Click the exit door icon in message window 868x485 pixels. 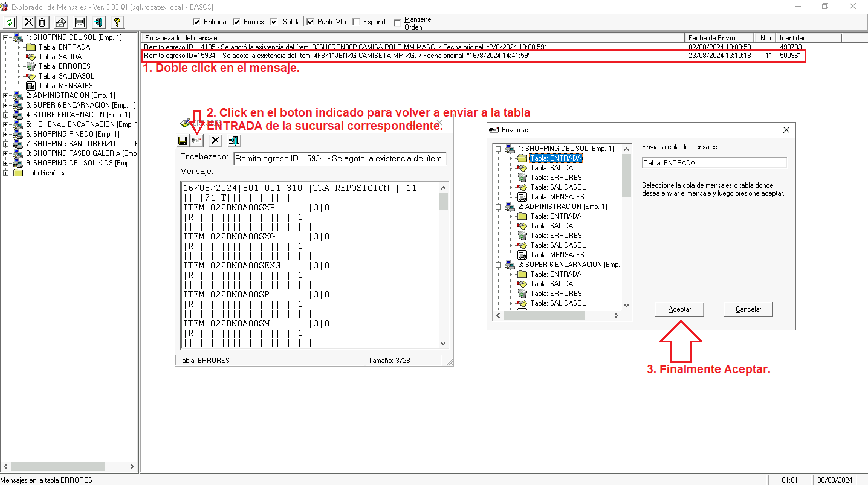(233, 140)
